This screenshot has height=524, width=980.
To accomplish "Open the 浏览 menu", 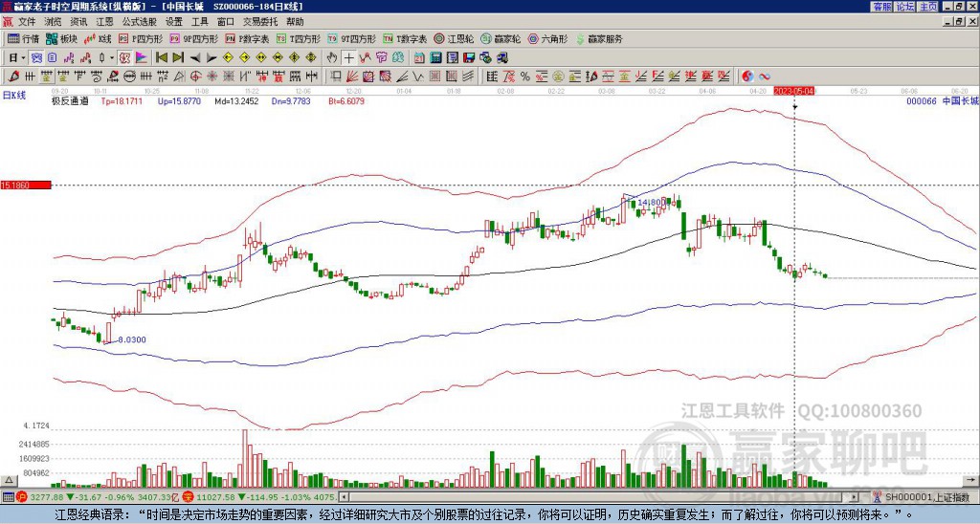I will 54,22.
